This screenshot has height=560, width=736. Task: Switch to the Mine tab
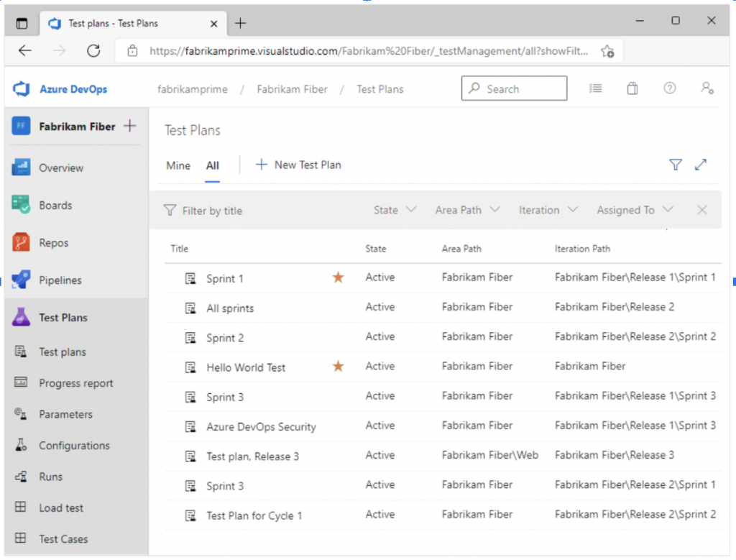(178, 165)
